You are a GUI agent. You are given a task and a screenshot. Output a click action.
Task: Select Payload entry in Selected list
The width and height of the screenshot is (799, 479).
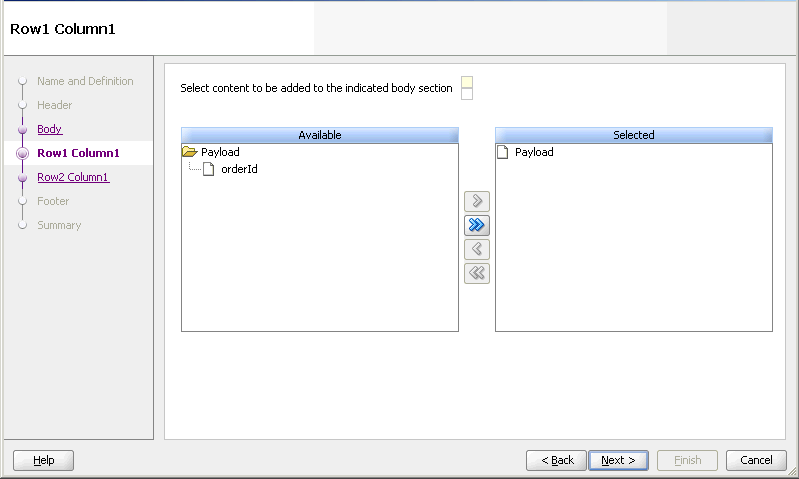tap(534, 152)
